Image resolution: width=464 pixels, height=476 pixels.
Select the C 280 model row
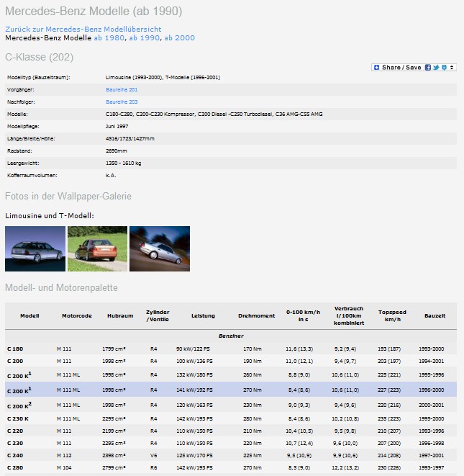(230, 468)
